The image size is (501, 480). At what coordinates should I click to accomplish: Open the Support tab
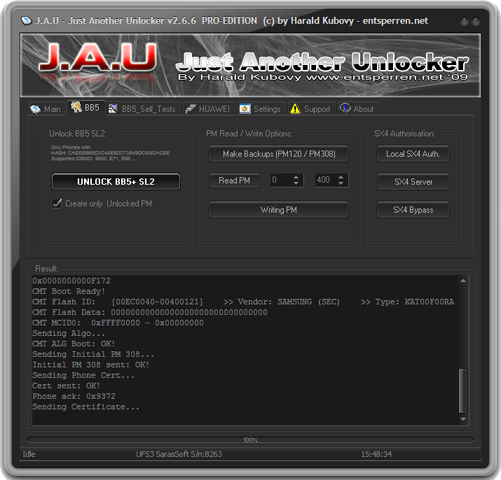click(x=311, y=109)
